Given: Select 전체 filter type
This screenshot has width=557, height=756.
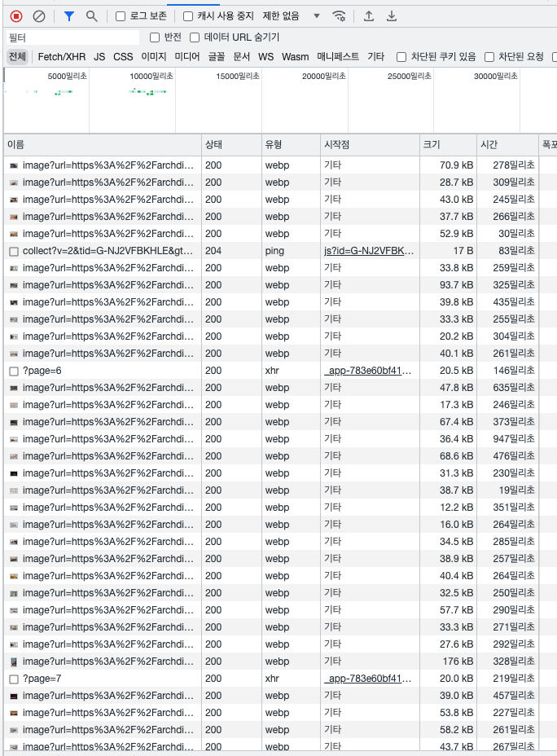Looking at the screenshot, I should tap(17, 57).
